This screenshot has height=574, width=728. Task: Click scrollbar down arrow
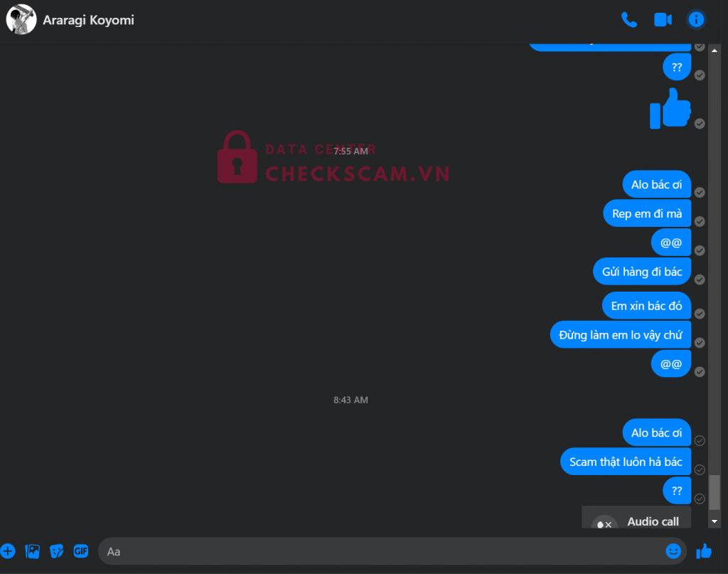714,521
